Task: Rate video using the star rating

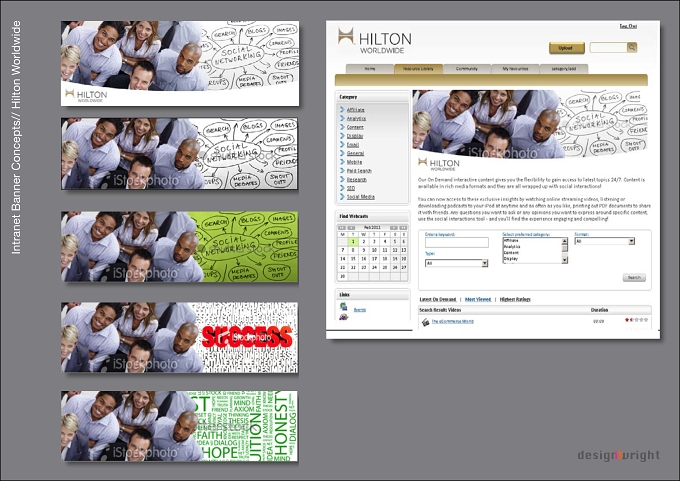Action: (x=636, y=320)
